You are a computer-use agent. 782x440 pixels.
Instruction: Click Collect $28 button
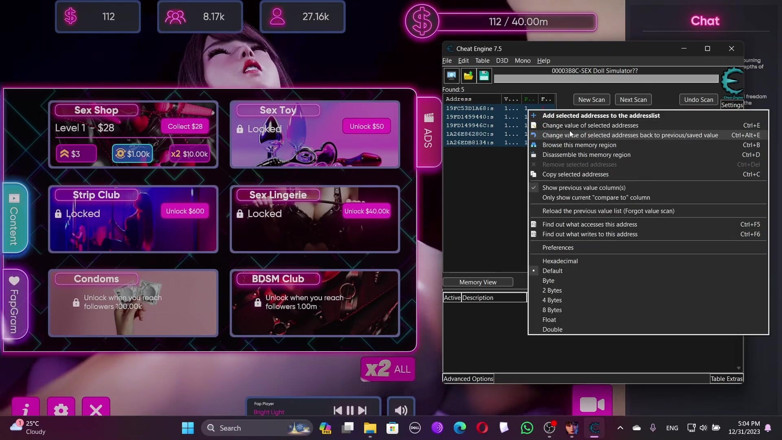click(185, 126)
